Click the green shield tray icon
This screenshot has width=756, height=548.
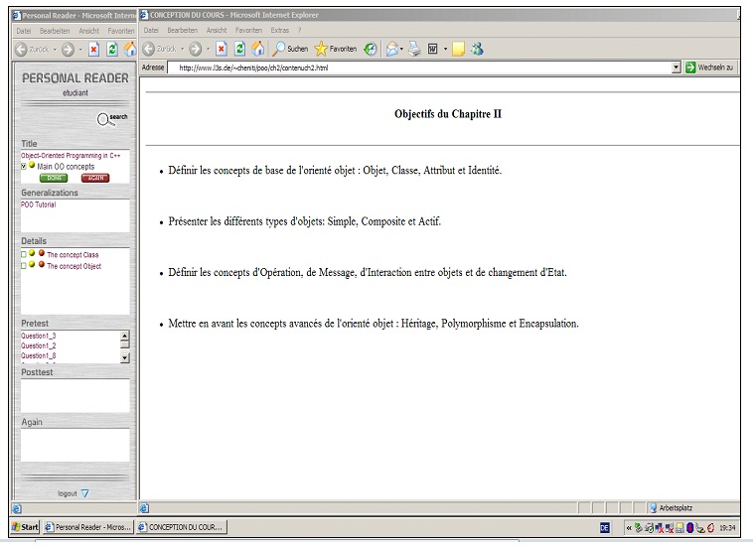pyautogui.click(x=639, y=528)
